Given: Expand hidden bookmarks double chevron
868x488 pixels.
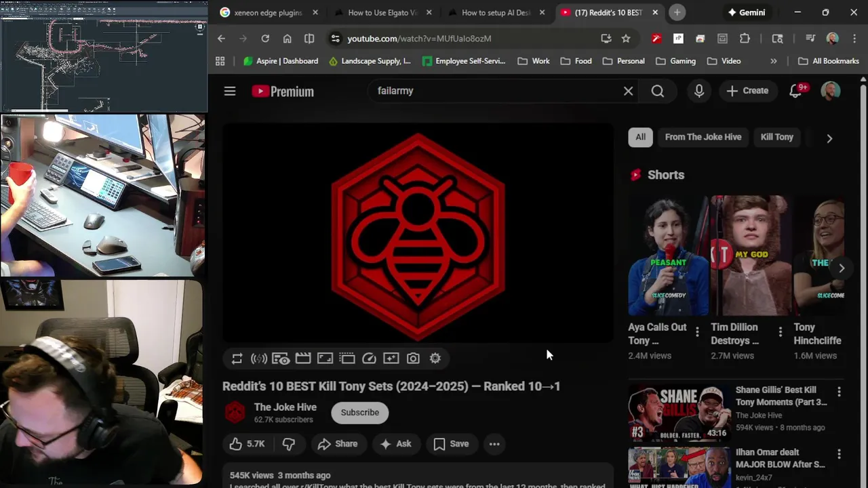Looking at the screenshot, I should click(774, 61).
